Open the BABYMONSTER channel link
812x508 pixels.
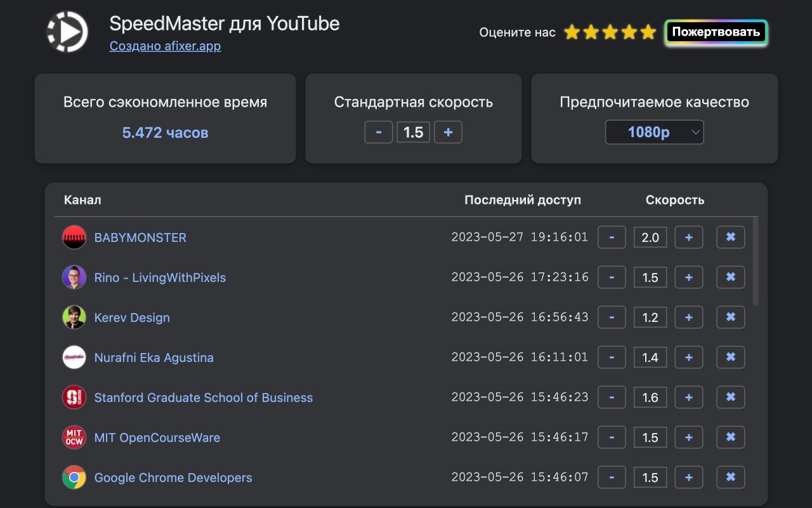[140, 237]
